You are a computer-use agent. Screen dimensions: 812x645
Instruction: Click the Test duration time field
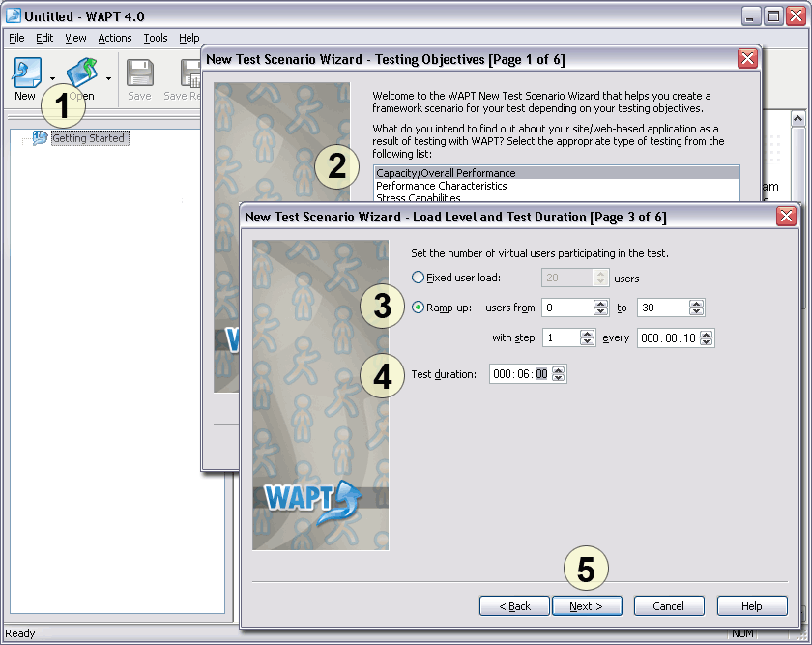(x=520, y=374)
